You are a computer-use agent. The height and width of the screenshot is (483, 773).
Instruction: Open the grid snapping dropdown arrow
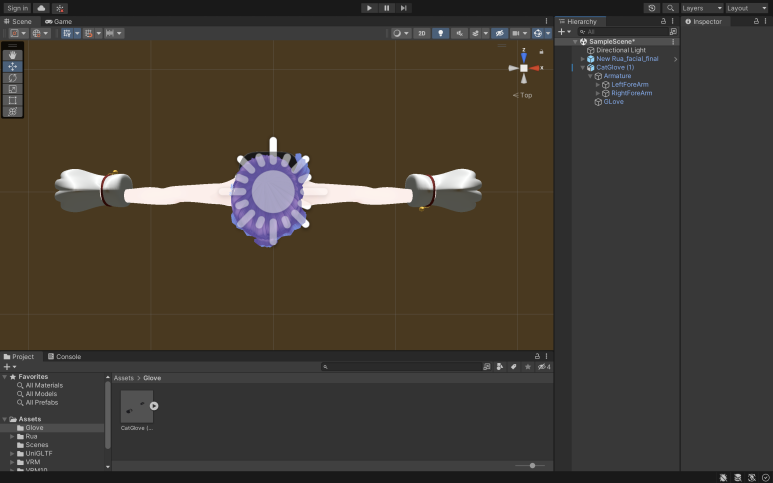click(77, 33)
